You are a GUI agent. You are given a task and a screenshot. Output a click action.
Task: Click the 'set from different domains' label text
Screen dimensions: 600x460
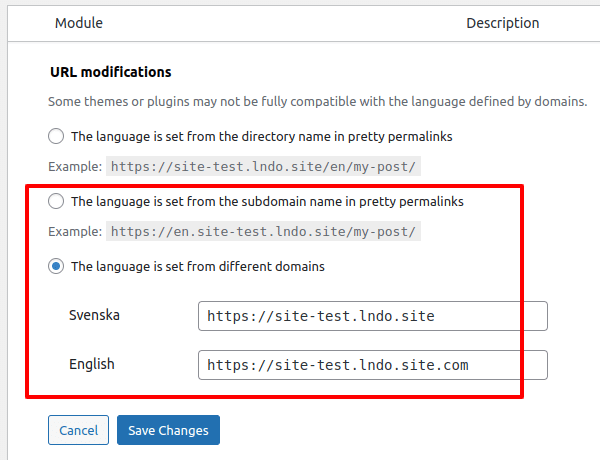click(198, 266)
